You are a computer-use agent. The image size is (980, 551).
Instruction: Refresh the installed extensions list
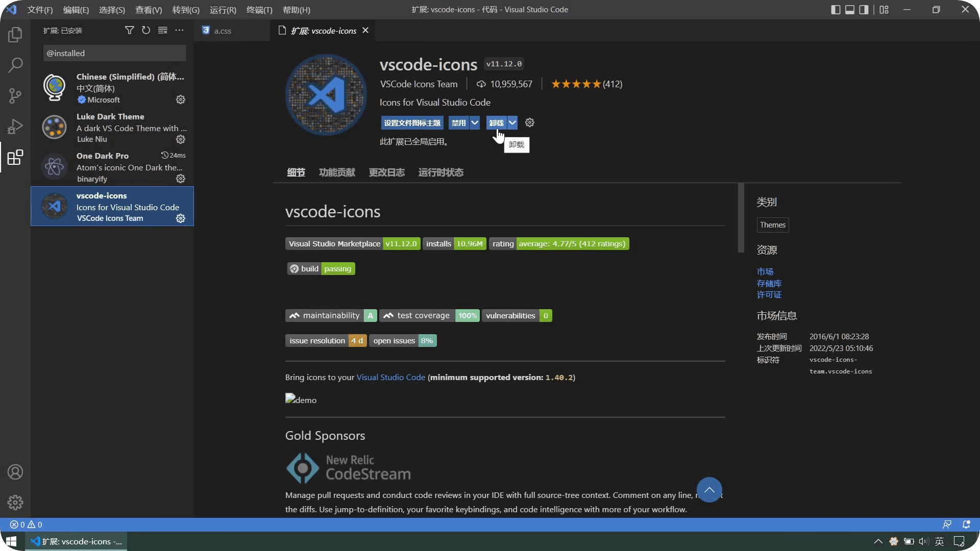(146, 31)
